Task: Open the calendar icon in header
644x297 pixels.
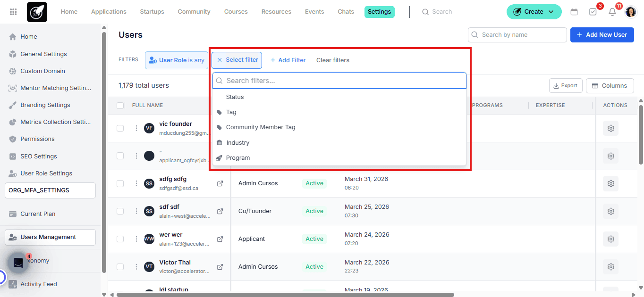Action: 574,12
